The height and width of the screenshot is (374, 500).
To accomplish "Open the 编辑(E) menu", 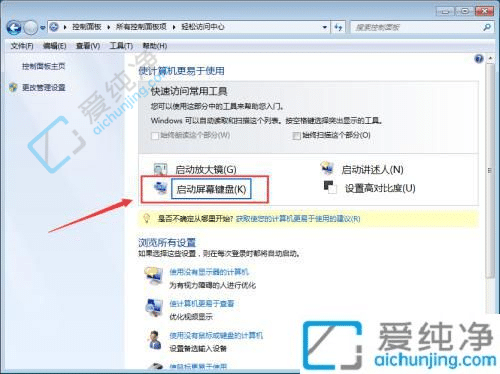I will [54, 46].
